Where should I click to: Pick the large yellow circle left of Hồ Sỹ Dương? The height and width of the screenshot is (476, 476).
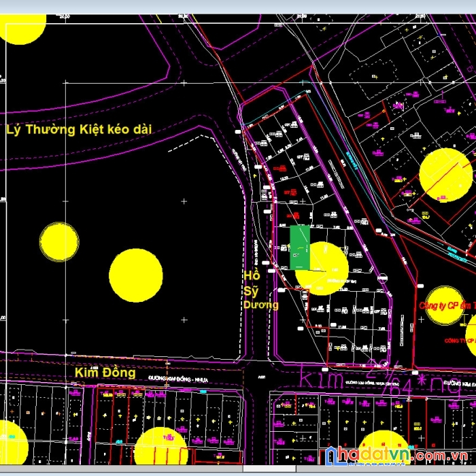pyautogui.click(x=136, y=275)
